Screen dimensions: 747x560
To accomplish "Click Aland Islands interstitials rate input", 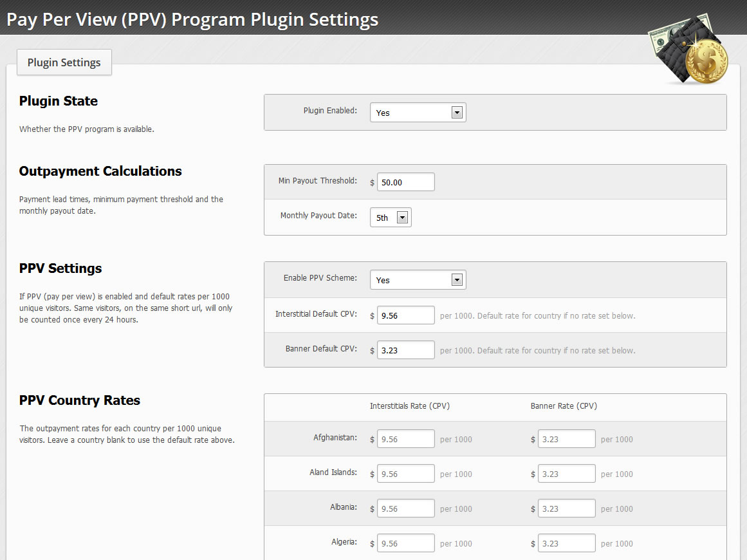I will coord(405,474).
